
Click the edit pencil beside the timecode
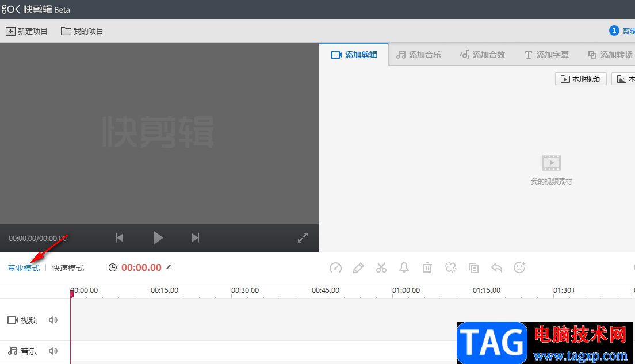169,267
